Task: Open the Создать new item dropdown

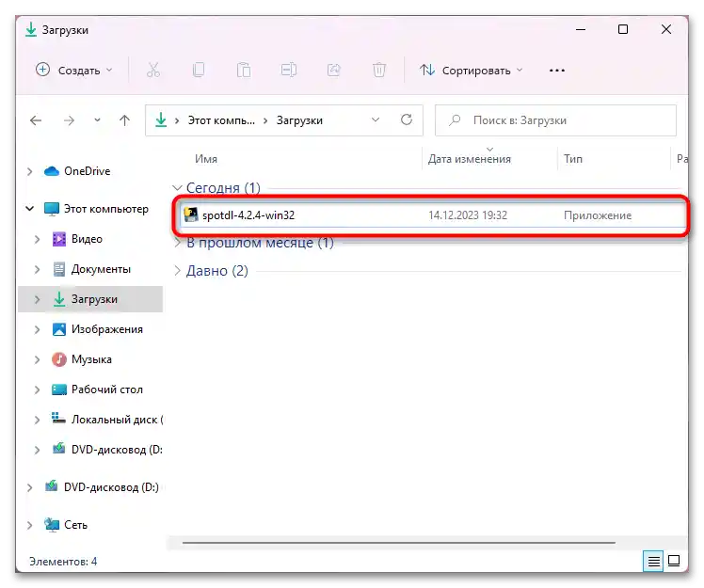Action: point(74,70)
